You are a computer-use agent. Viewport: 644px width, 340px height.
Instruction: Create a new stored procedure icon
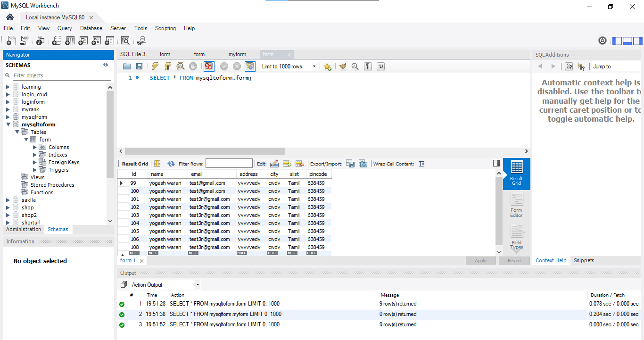96,41
